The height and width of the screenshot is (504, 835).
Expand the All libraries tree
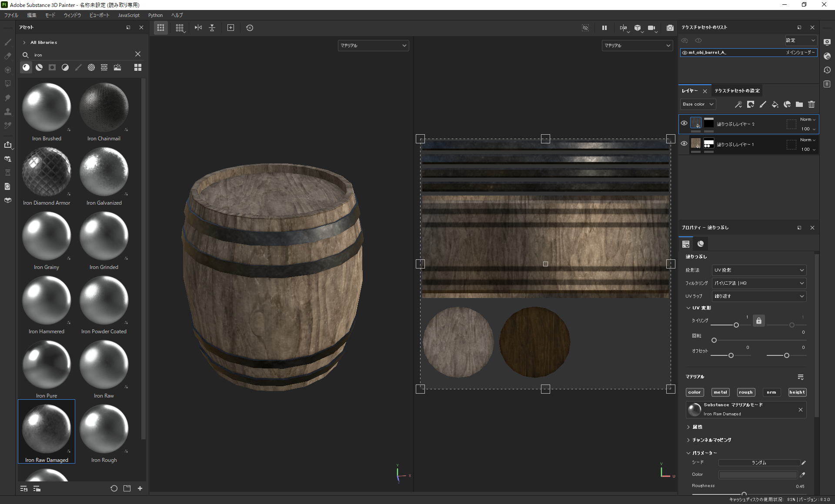[24, 43]
